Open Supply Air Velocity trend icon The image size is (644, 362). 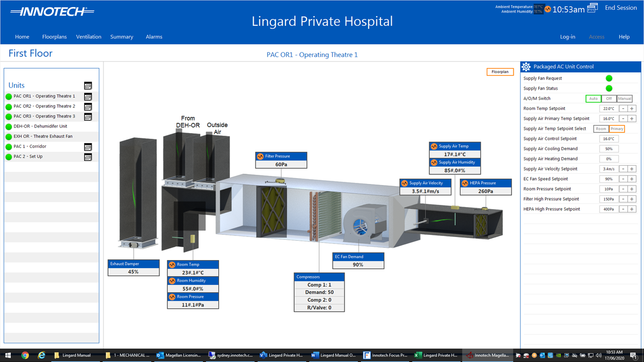pos(405,183)
